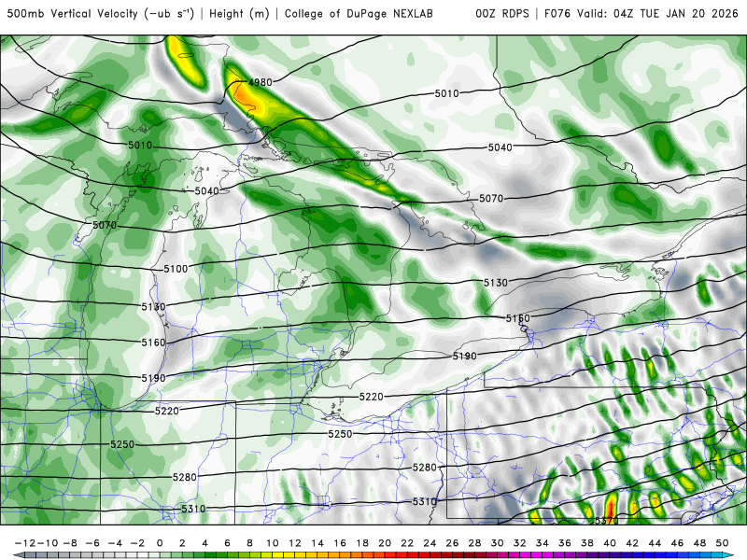Click the 6 value on the color scale

(x=227, y=543)
